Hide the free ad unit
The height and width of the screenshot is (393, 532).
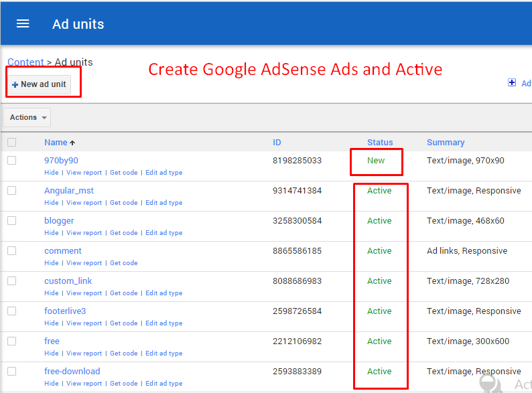pos(51,353)
